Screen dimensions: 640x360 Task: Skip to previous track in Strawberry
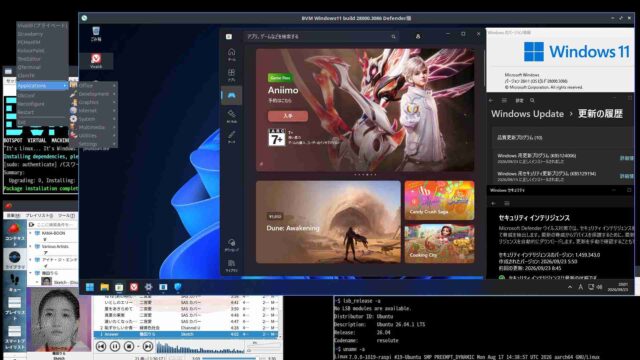[101, 347]
